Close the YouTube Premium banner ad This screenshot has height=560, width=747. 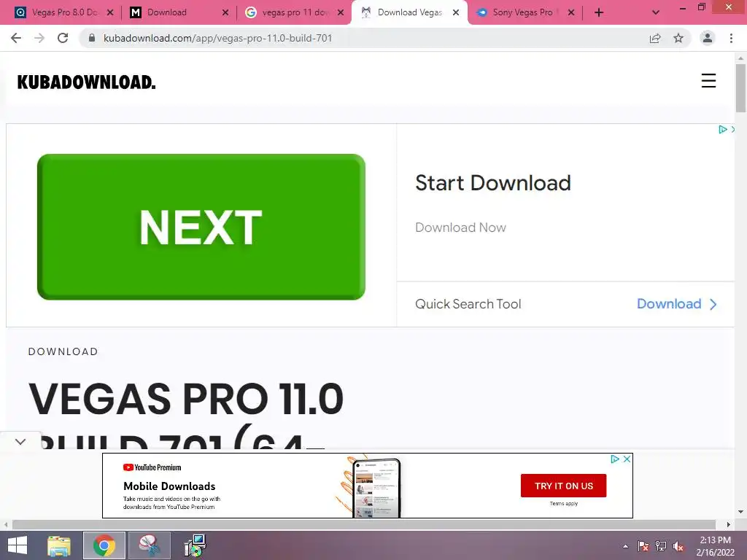tap(627, 459)
